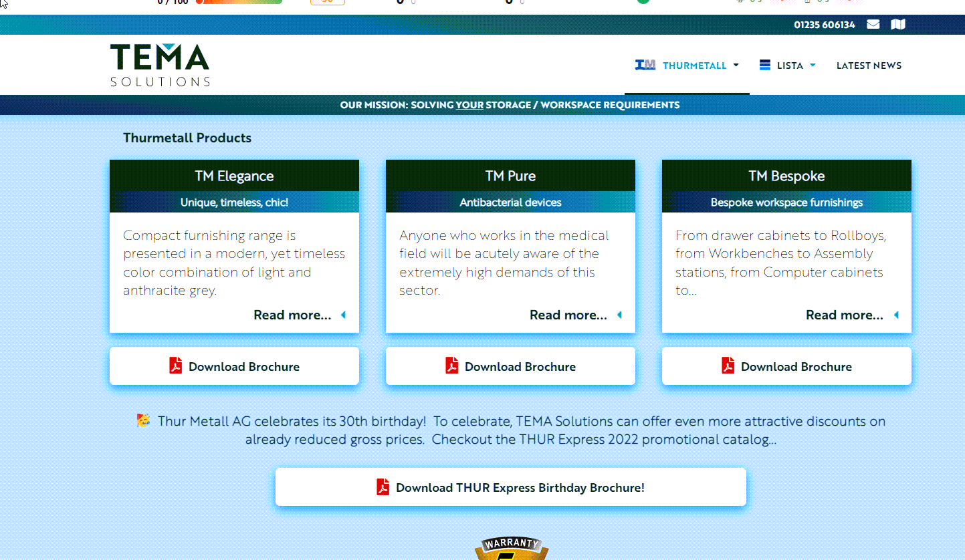Open the TM Bespoke card heading
965x560 pixels.
pos(786,176)
